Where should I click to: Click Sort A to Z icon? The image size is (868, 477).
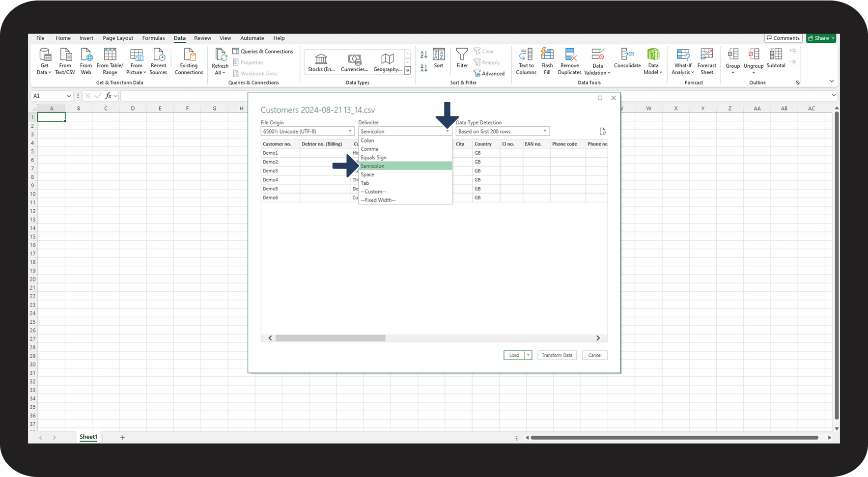coord(424,54)
